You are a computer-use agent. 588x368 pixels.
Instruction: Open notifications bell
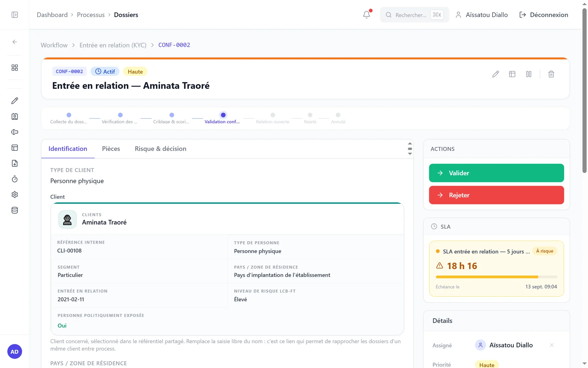tap(367, 15)
